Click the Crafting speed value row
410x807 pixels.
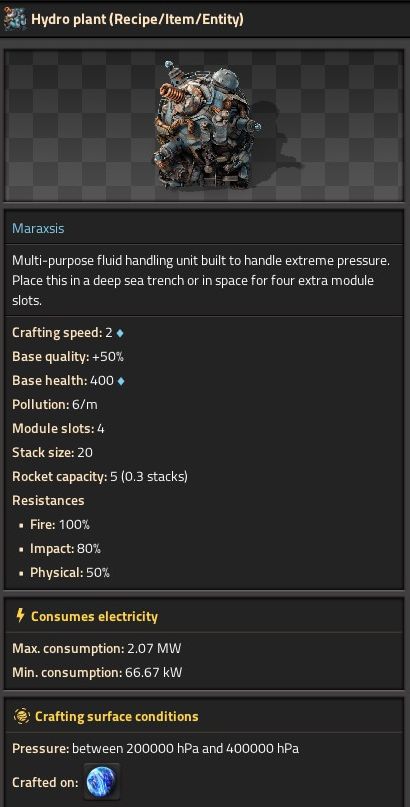[68, 332]
